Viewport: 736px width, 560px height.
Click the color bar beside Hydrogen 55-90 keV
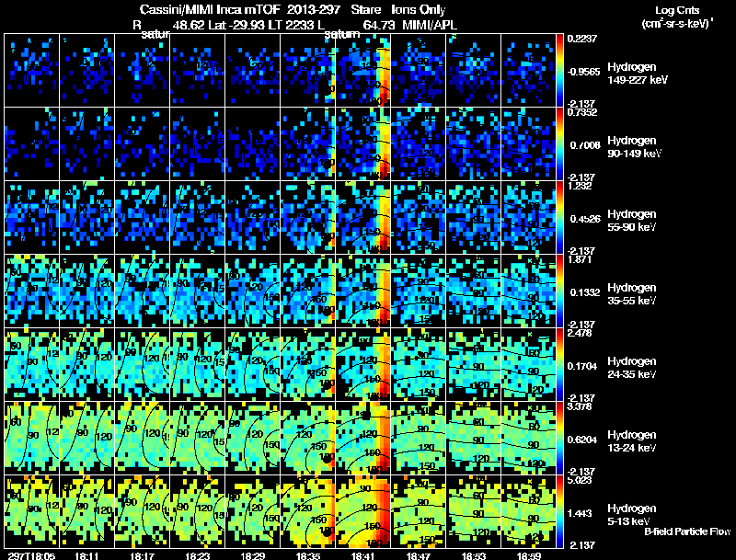tap(559, 217)
